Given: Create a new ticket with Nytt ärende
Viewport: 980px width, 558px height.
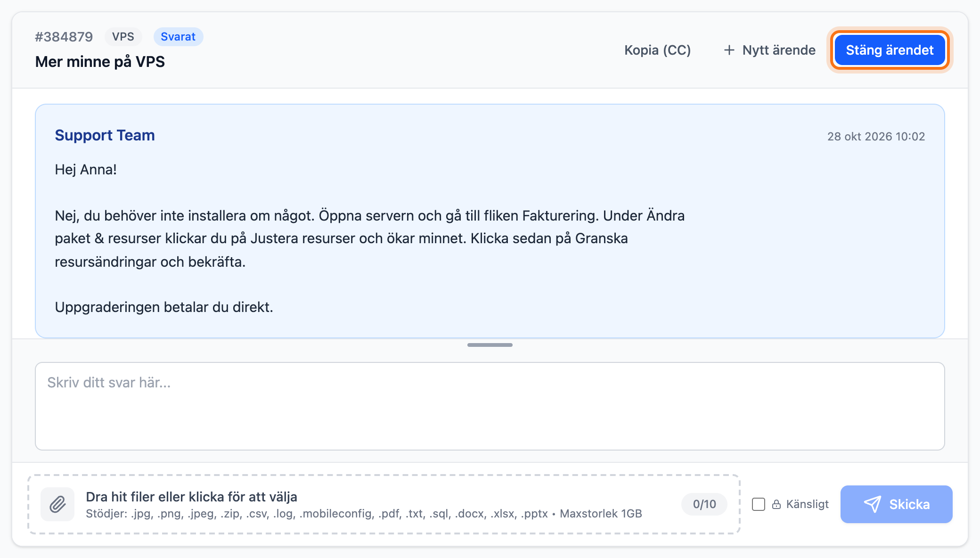Looking at the screenshot, I should (769, 50).
